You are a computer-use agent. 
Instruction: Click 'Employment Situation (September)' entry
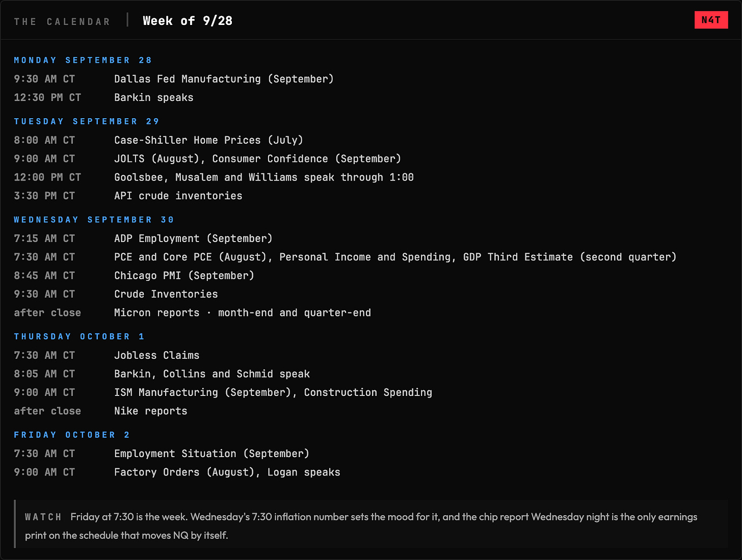click(211, 454)
